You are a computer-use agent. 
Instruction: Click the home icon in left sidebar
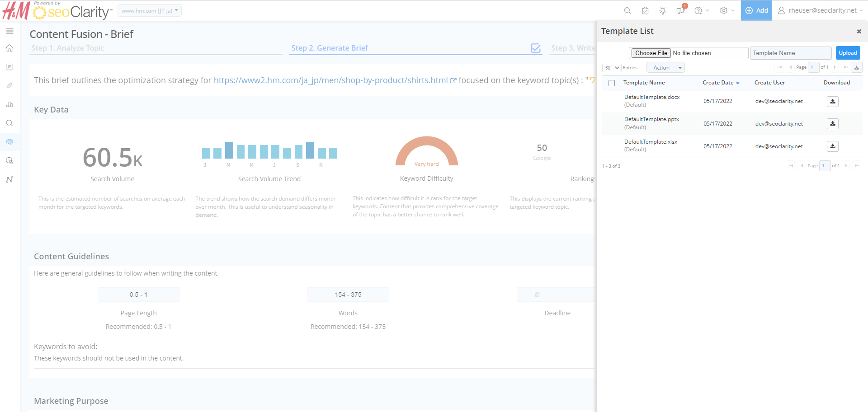point(9,48)
